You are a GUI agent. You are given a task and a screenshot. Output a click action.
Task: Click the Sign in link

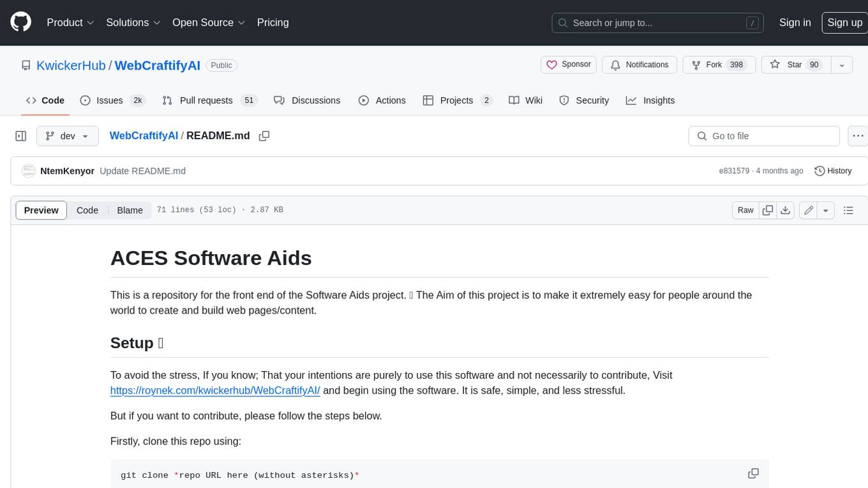coord(795,22)
